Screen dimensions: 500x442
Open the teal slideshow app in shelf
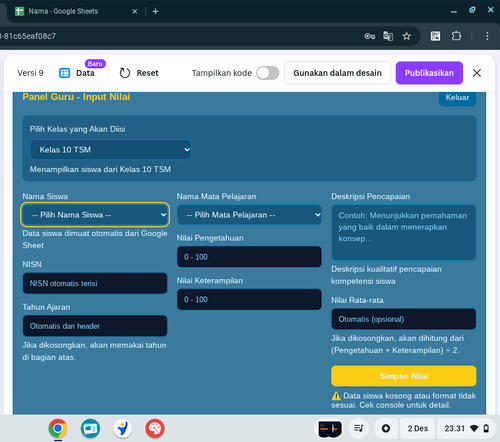(x=90, y=428)
